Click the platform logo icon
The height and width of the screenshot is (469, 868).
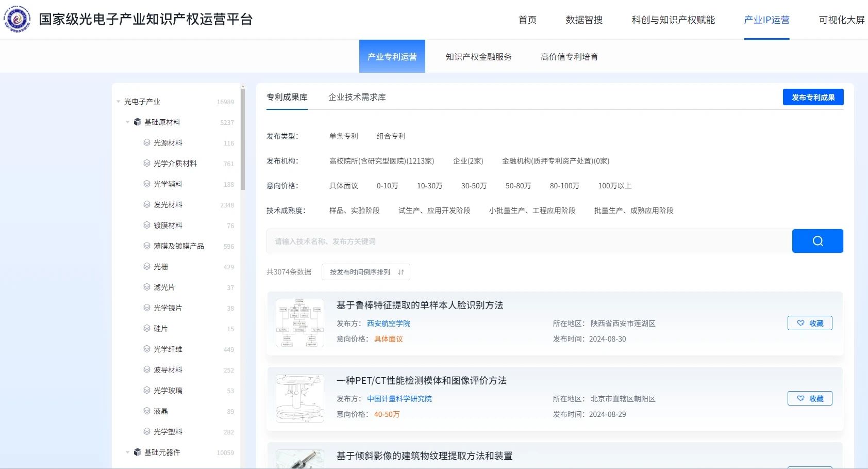[17, 19]
